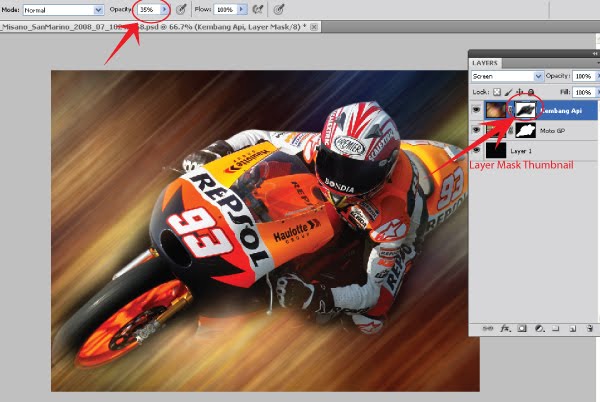Hide the Kembang Api layer
The height and width of the screenshot is (402, 600).
[x=476, y=110]
